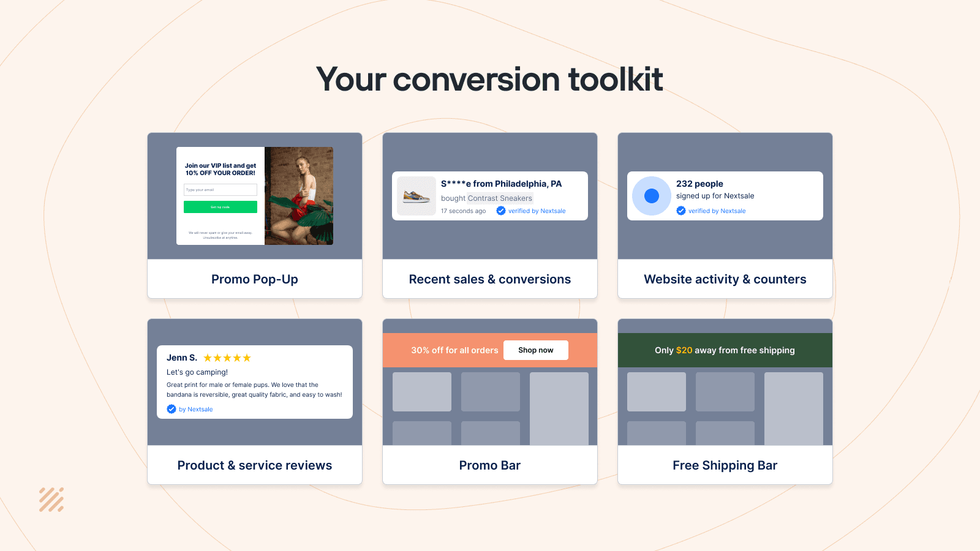
Task: Click the 'Contrast Sneakers' product tag
Action: point(500,198)
